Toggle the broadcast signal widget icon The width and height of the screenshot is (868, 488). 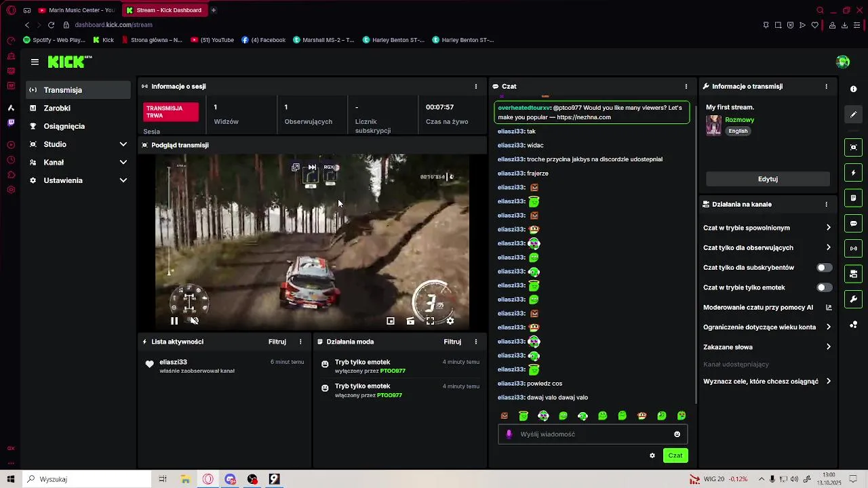click(853, 249)
